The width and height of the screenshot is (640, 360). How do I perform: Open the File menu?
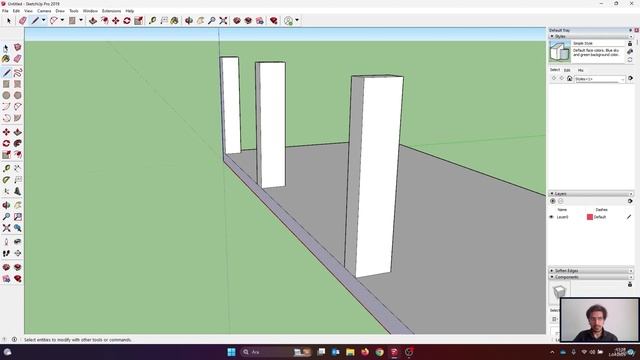click(x=5, y=11)
